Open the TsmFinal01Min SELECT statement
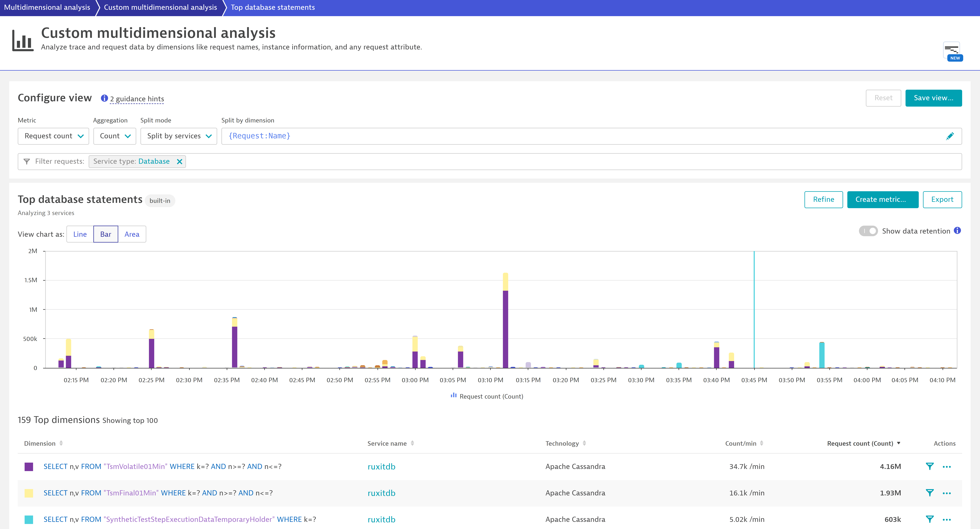Image resolution: width=980 pixels, height=529 pixels. [158, 493]
